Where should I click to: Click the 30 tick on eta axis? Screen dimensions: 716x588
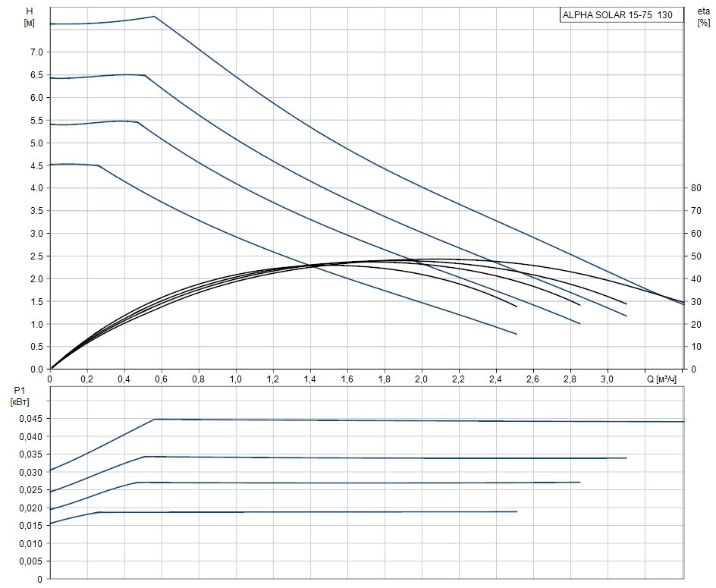point(695,302)
